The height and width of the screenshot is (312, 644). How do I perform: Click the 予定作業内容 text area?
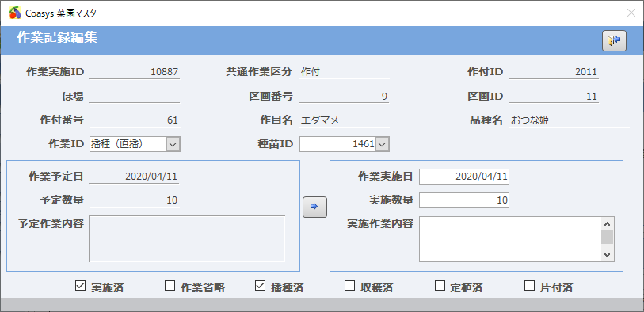coord(187,238)
